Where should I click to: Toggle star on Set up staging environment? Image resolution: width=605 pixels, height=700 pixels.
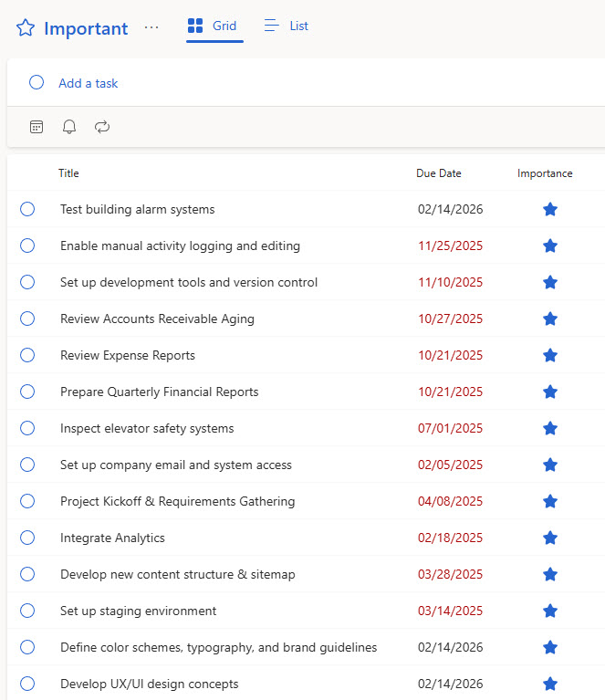coord(549,611)
